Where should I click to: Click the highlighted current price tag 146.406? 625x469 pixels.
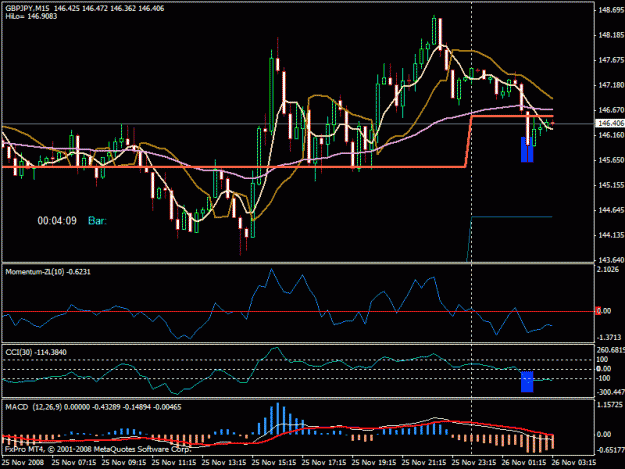tap(610, 124)
